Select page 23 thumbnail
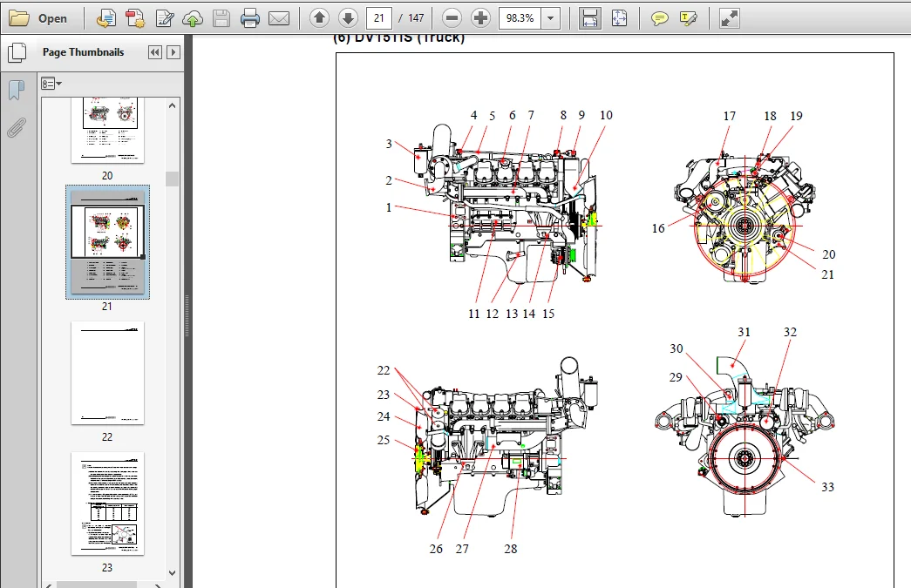The height and width of the screenshot is (588, 911). coord(107,504)
